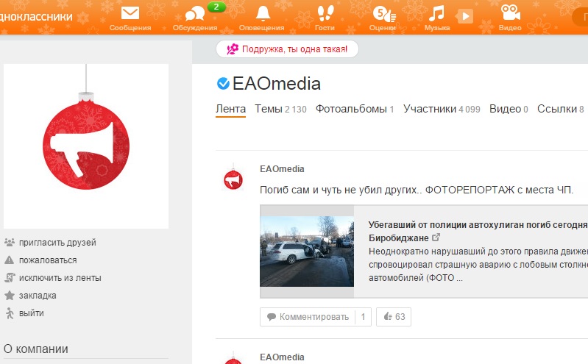Open Сообщения envelope icon
This screenshot has width=588, height=364.
pos(130,13)
